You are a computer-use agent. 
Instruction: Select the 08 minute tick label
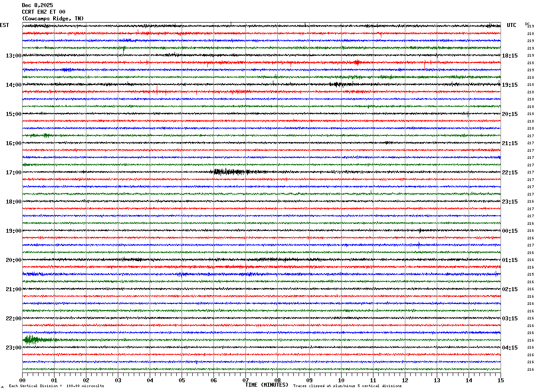(277, 380)
